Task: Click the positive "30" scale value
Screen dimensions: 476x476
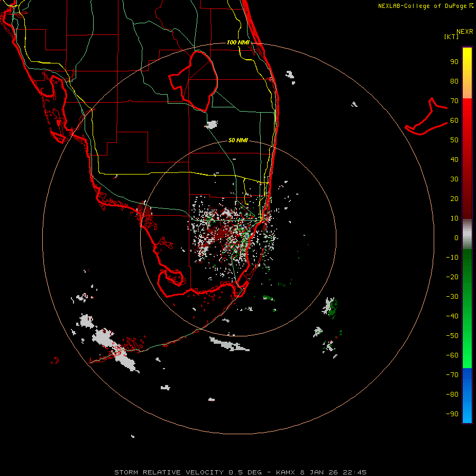Action: pos(454,179)
